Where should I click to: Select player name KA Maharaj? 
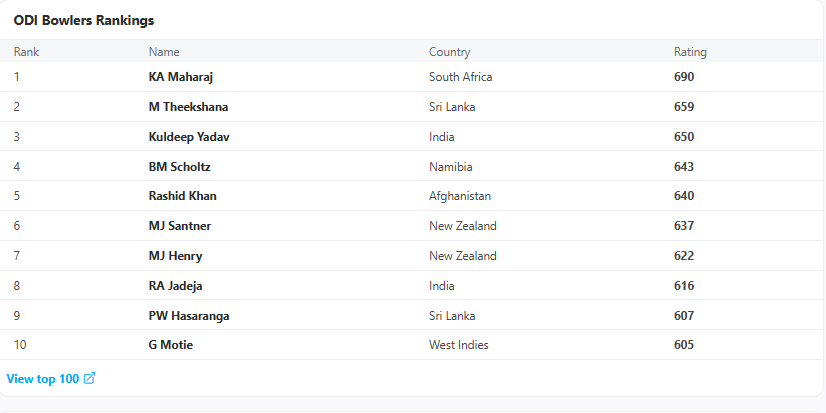pos(181,77)
